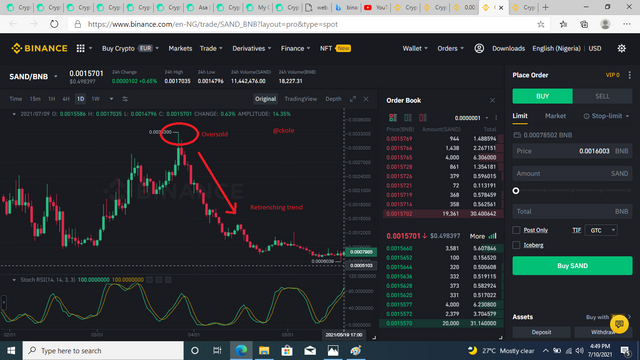Open Mail app from taskbar
Screen dimensions: 640x360
point(310,351)
